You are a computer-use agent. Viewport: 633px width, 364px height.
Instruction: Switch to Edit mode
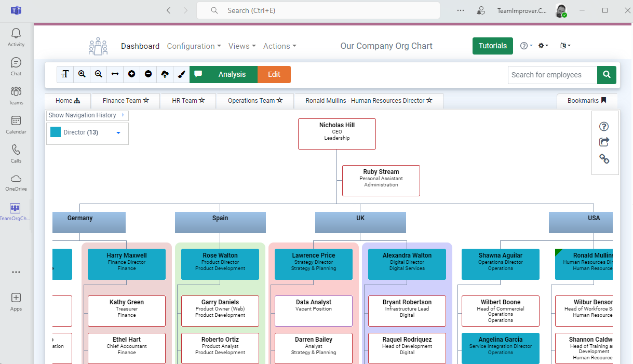(x=274, y=74)
